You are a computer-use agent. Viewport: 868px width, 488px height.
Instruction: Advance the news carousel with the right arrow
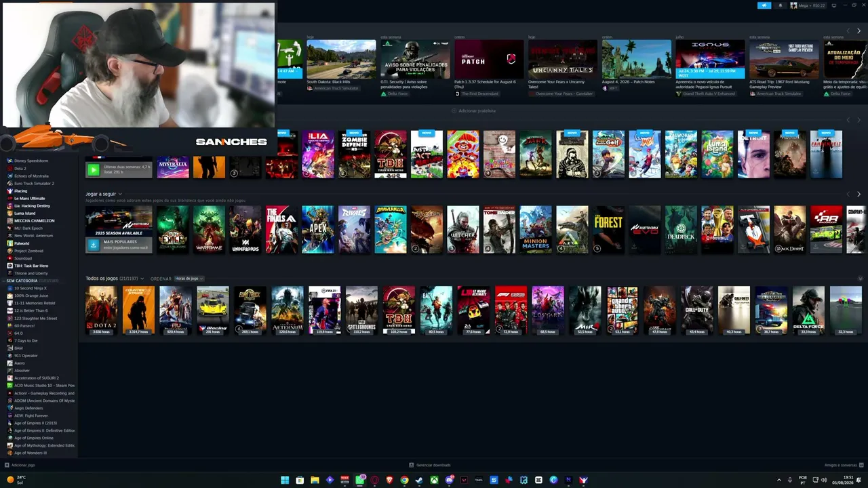coord(859,31)
